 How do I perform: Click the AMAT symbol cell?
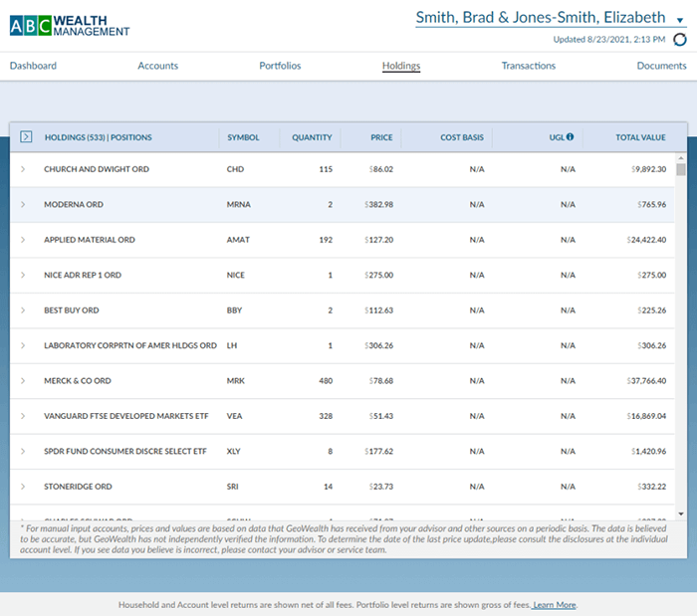pyautogui.click(x=238, y=240)
